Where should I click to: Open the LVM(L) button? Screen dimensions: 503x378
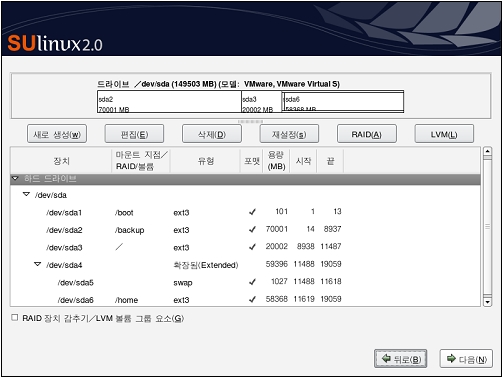pyautogui.click(x=444, y=134)
